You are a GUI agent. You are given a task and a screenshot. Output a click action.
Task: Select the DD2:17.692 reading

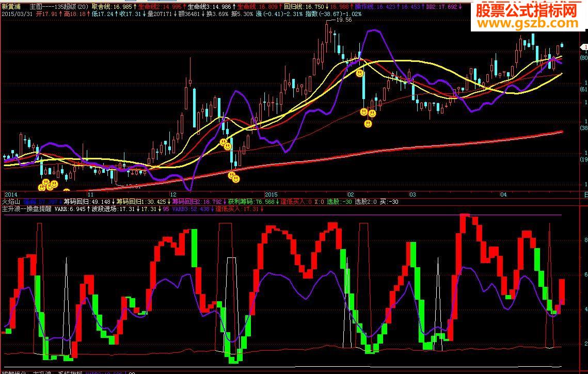[x=442, y=7]
